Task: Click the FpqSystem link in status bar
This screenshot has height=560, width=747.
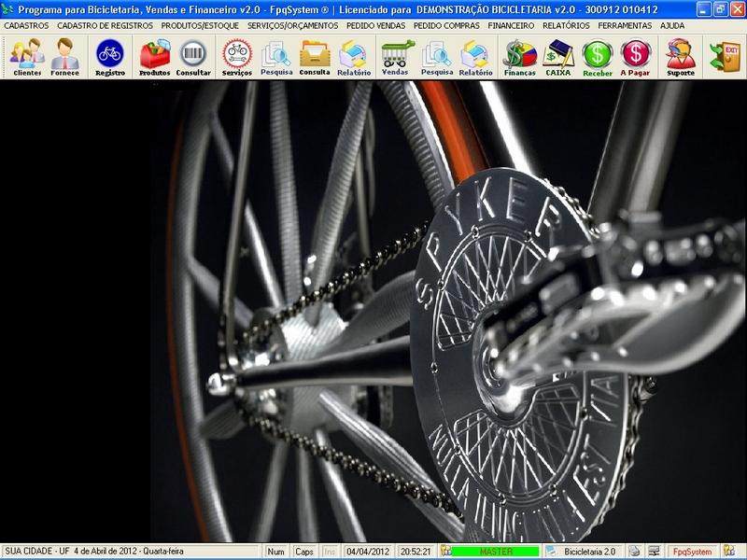Action: [692, 552]
